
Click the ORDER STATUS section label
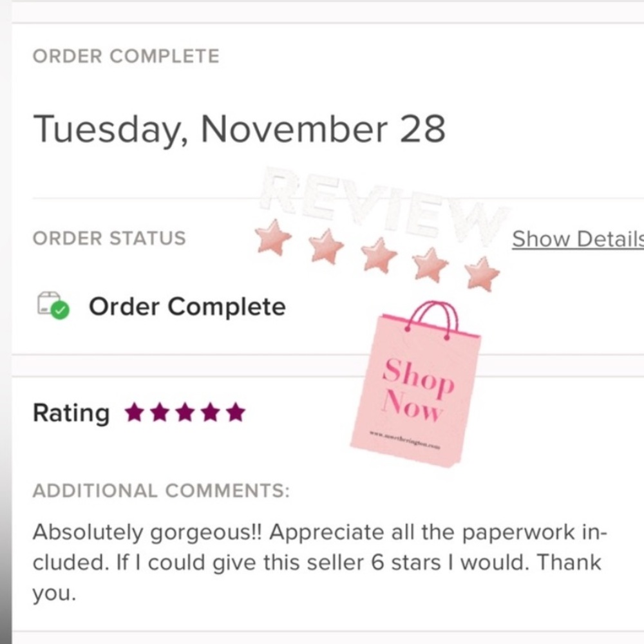(109, 239)
